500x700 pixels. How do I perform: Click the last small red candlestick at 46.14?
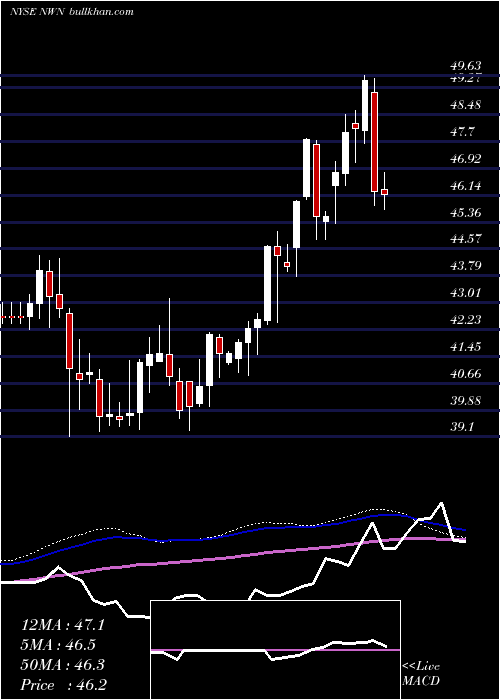(x=384, y=192)
